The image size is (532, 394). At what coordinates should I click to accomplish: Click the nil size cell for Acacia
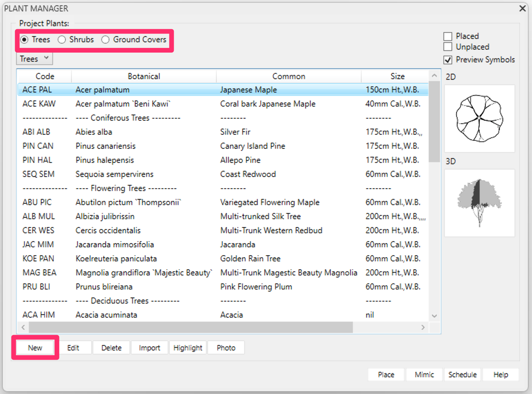tap(370, 315)
